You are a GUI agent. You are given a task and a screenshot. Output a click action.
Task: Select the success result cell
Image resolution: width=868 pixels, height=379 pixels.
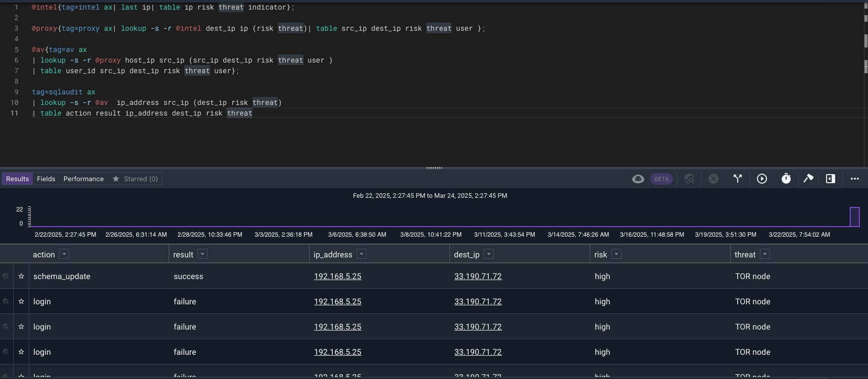[x=188, y=277]
